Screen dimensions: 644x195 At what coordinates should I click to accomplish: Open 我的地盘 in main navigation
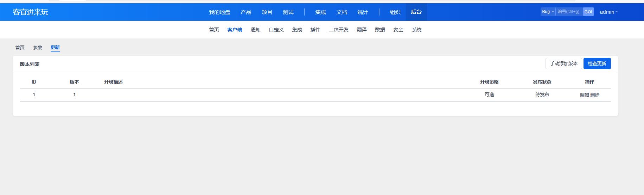tap(219, 12)
